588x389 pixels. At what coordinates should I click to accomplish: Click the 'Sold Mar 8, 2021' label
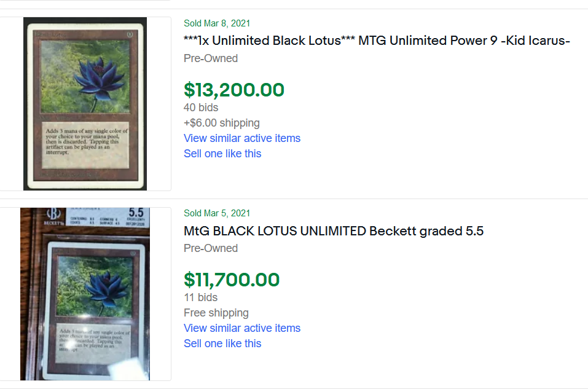pyautogui.click(x=217, y=23)
